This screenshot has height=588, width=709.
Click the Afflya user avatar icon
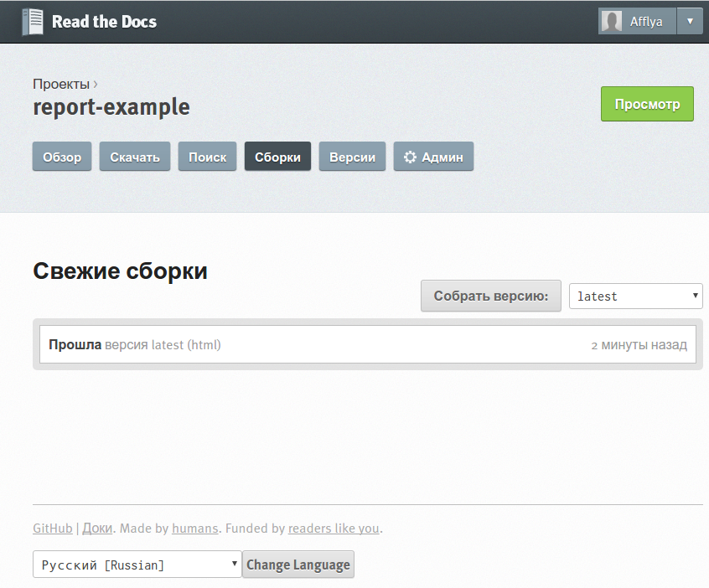coord(611,21)
